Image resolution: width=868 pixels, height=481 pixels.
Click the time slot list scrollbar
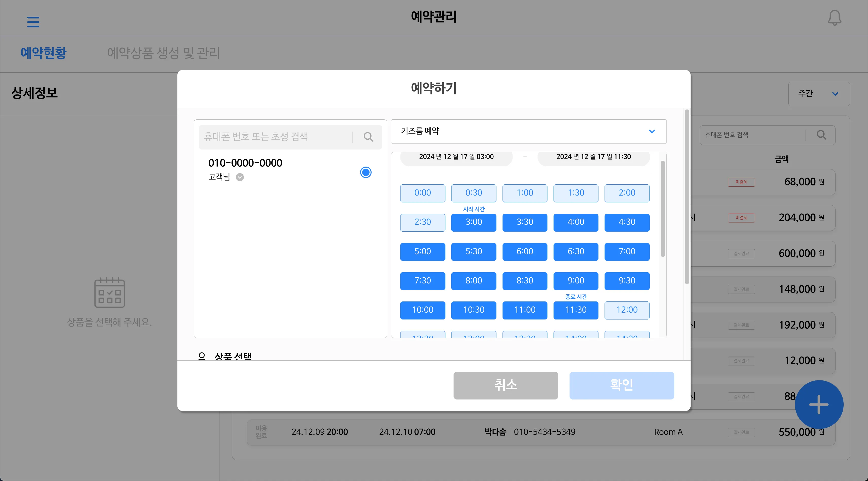coord(662,209)
